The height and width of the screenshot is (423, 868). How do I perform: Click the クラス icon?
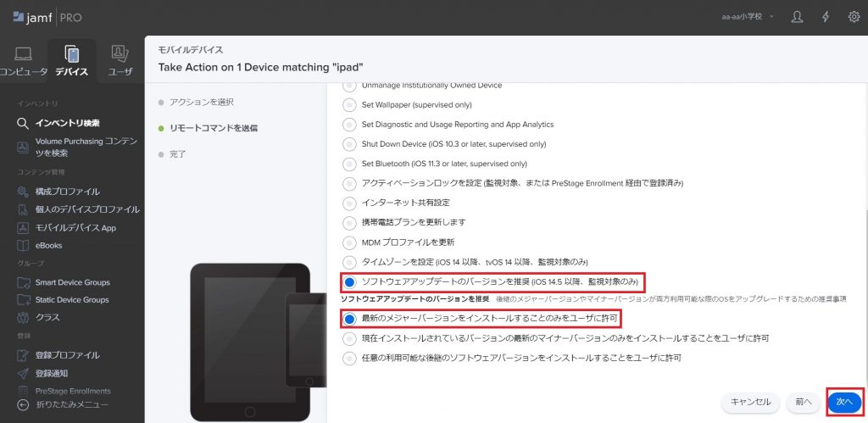[x=23, y=318]
